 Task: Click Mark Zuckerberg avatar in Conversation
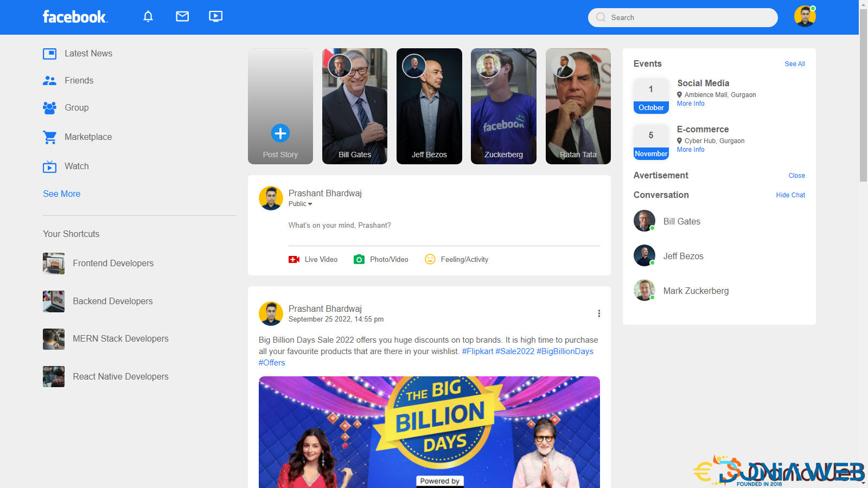644,291
